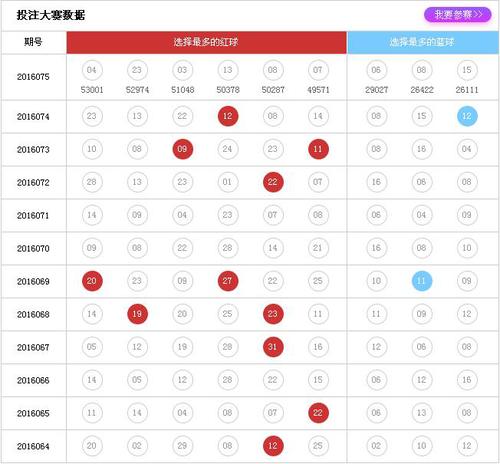Click red ball 19 in row 2016068

click(x=137, y=314)
